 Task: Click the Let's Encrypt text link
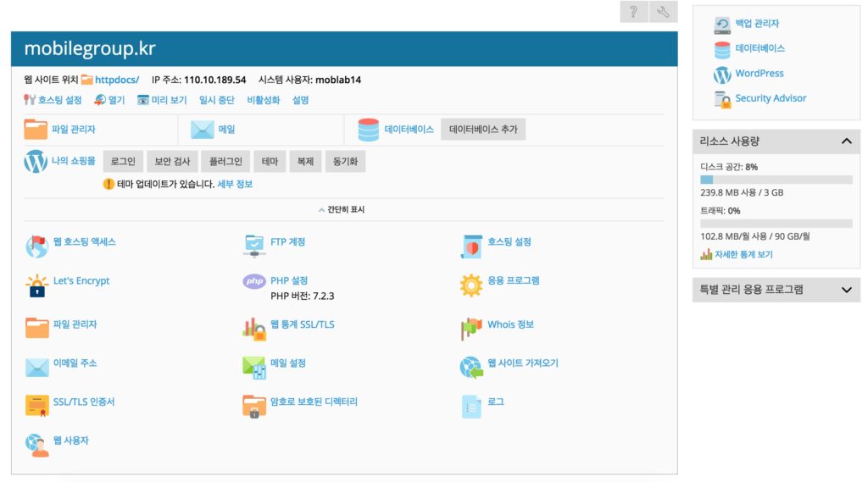[81, 280]
